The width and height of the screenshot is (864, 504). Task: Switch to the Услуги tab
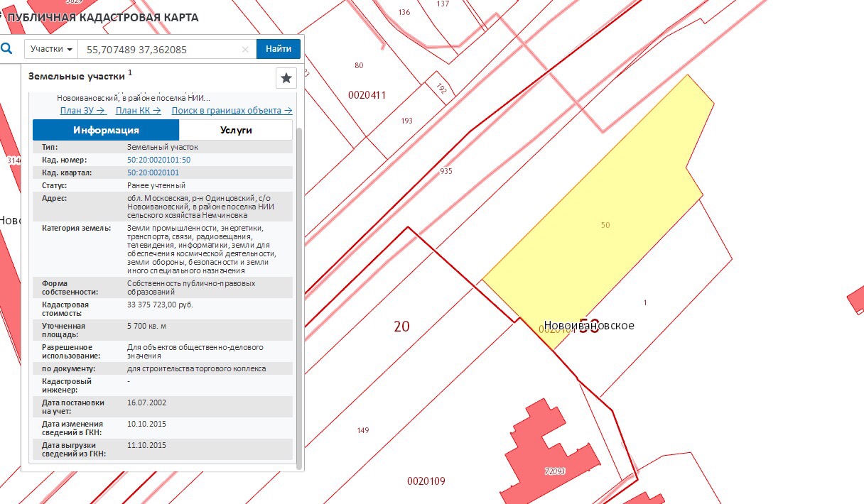pos(235,130)
